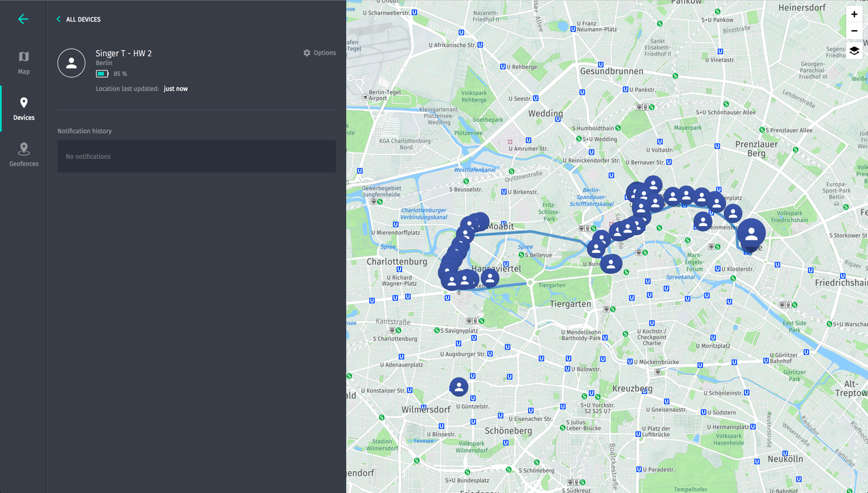The width and height of the screenshot is (868, 493).
Task: Open the map layers selector
Action: (854, 51)
